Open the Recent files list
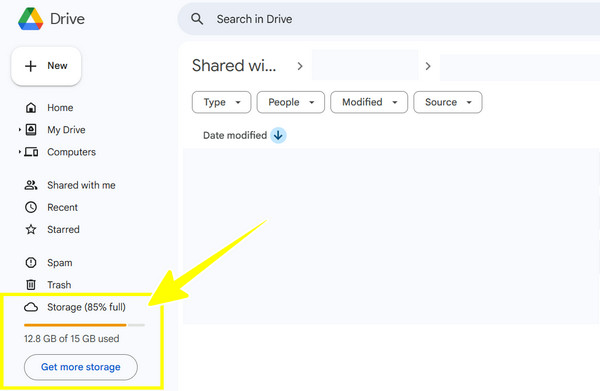 [x=62, y=207]
